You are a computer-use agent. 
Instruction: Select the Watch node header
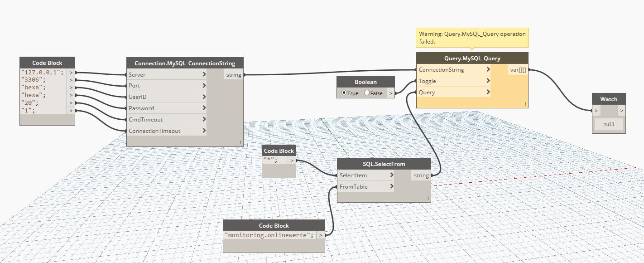[x=609, y=99]
